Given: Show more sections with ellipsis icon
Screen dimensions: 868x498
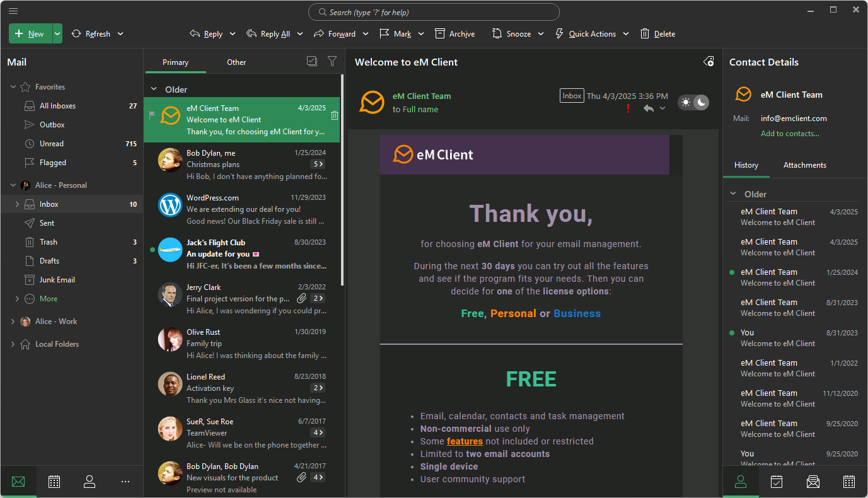Looking at the screenshot, I should [x=125, y=482].
